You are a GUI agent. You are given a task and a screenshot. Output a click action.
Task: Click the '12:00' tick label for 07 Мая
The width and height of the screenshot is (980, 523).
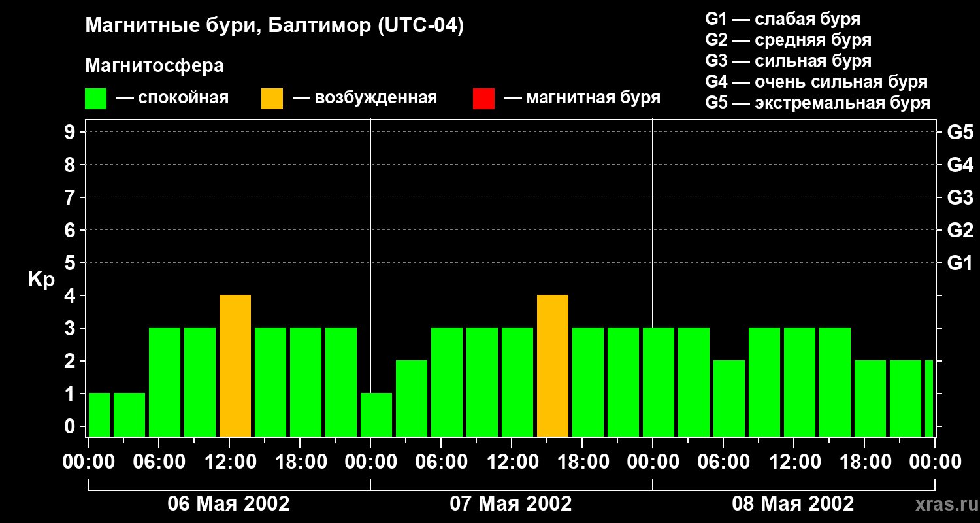pyautogui.click(x=512, y=462)
